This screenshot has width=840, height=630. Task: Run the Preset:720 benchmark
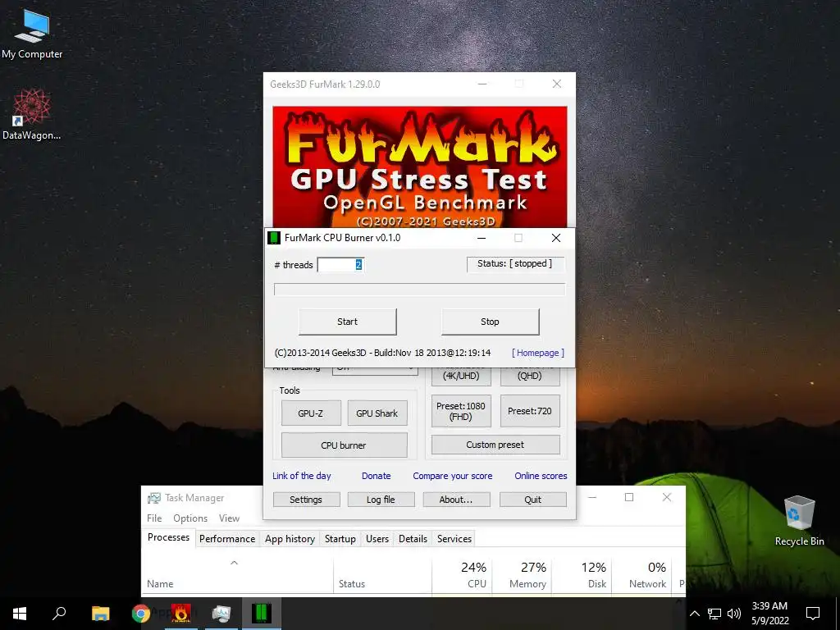[x=530, y=411]
